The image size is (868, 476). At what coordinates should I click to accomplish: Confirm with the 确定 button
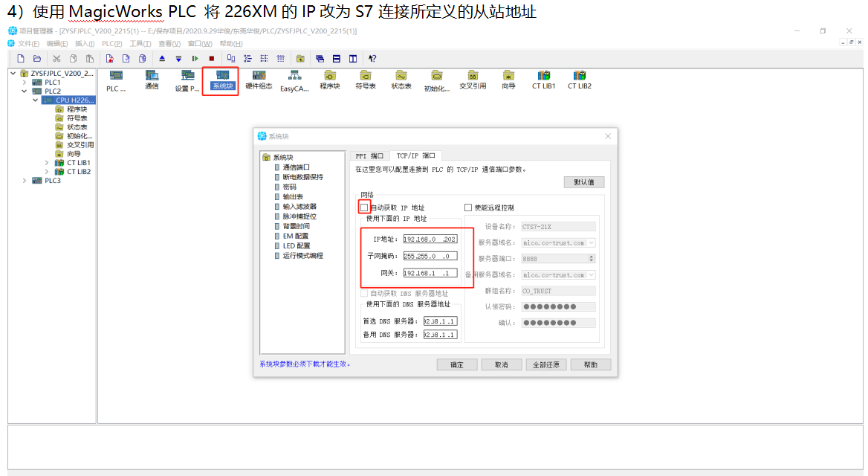click(457, 364)
